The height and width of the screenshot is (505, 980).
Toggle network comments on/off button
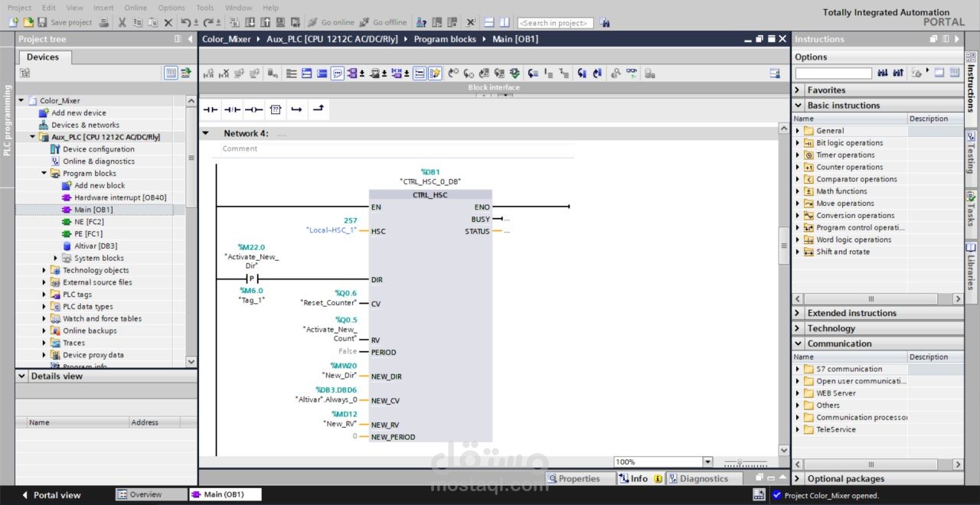click(x=338, y=73)
